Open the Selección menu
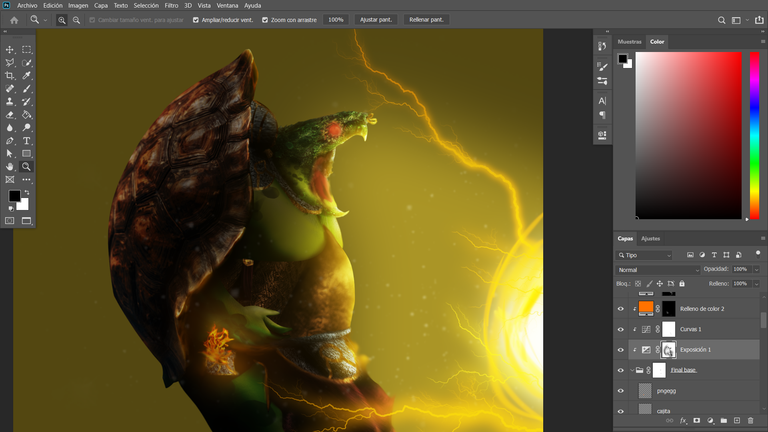Image resolution: width=768 pixels, height=432 pixels. pos(146,6)
